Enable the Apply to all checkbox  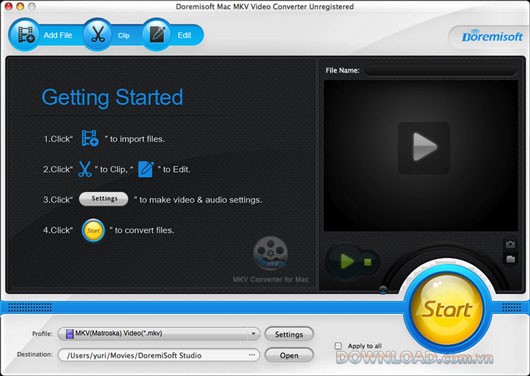click(338, 346)
